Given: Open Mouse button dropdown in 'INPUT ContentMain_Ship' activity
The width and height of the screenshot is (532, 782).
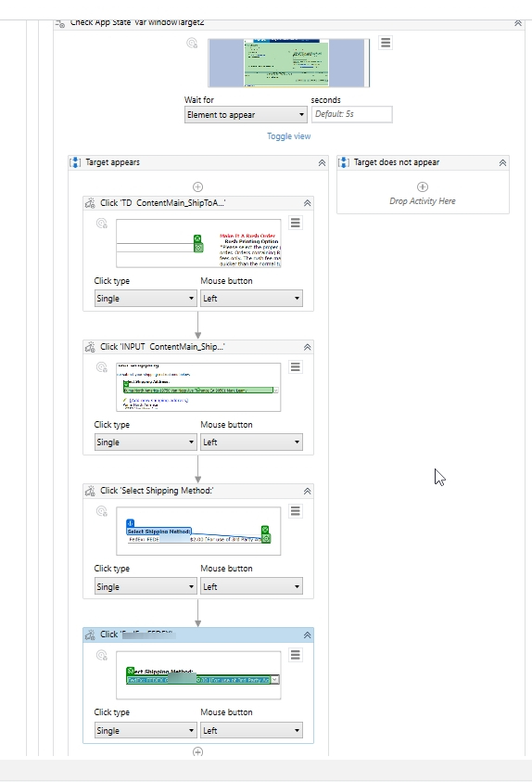Looking at the screenshot, I should click(251, 442).
